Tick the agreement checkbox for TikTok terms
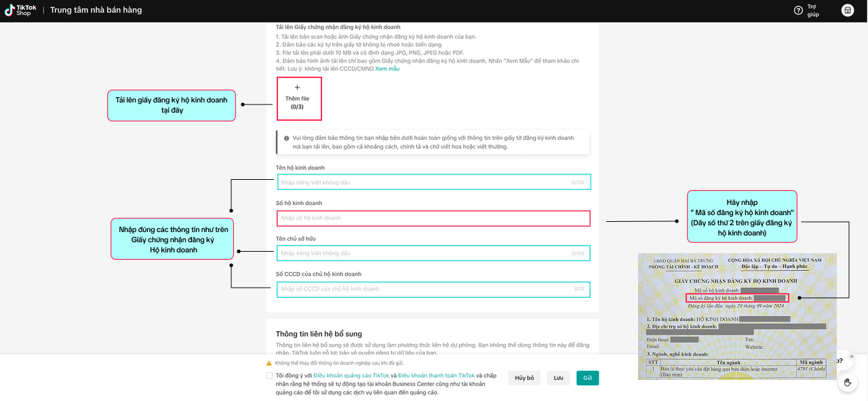 (270, 375)
